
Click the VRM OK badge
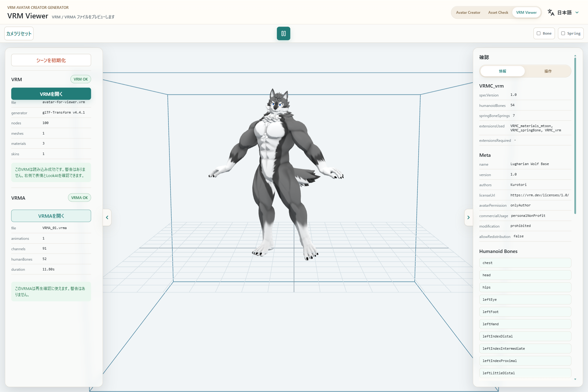[x=81, y=79]
